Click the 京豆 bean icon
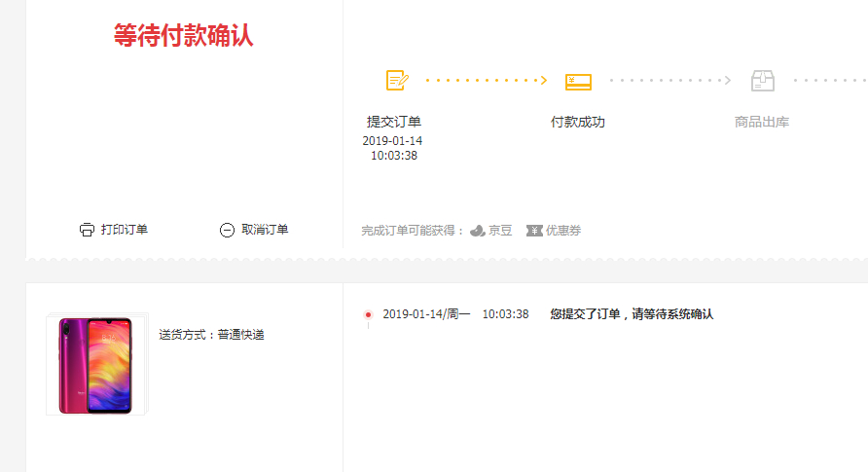Viewport: 868px width, 472px height. 478,231
